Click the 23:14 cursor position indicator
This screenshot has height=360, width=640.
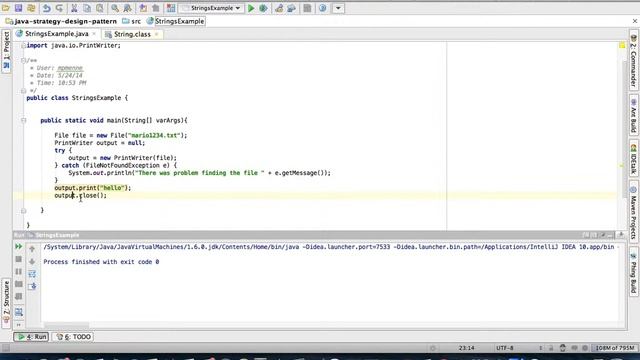pos(466,348)
